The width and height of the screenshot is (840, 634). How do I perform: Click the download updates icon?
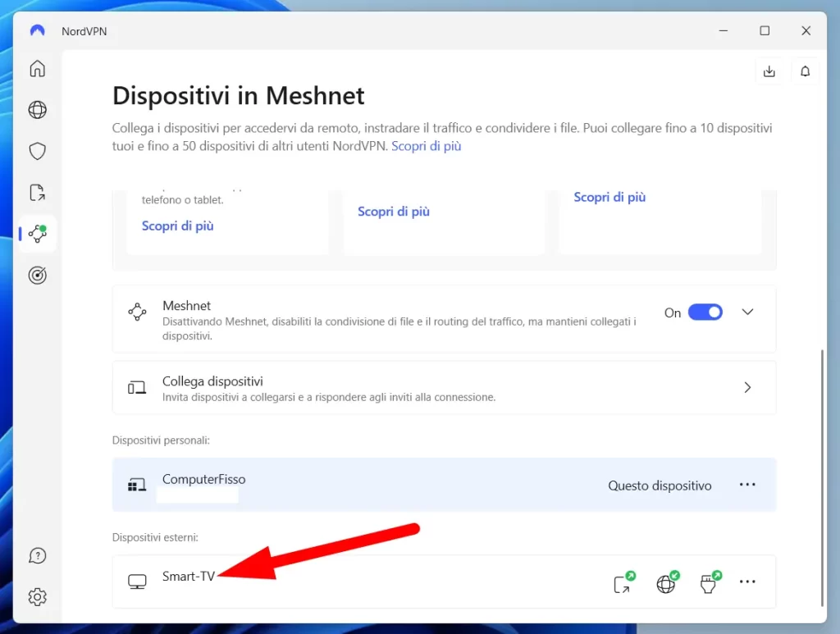point(769,71)
